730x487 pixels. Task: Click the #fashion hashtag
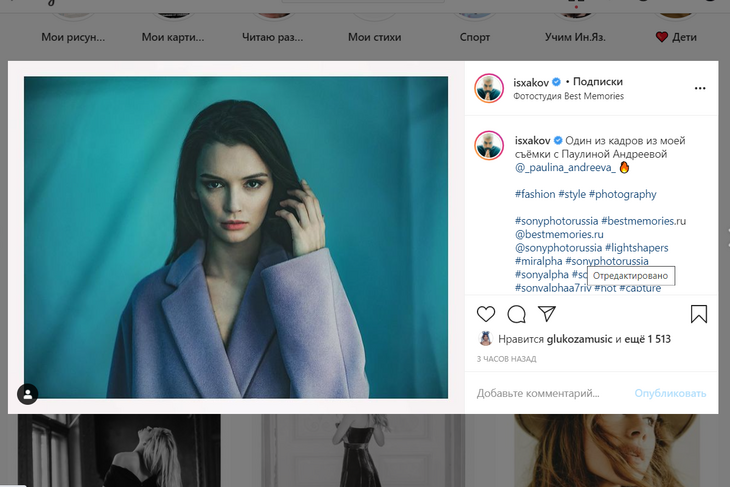[x=536, y=194]
